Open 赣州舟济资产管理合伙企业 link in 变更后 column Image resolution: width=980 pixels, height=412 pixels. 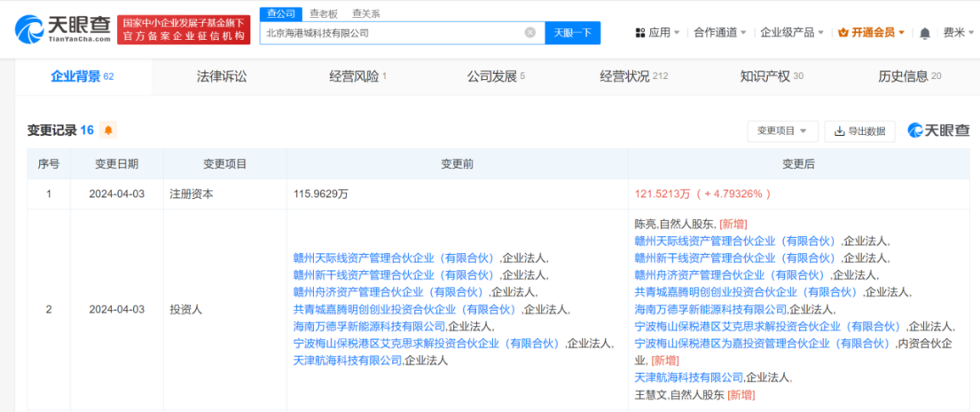pos(729,274)
